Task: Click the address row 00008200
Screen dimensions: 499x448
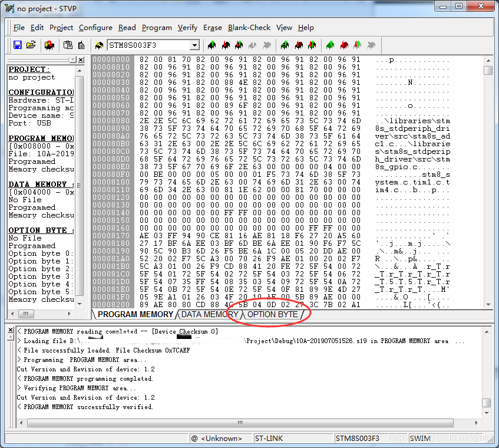Action: point(111,305)
